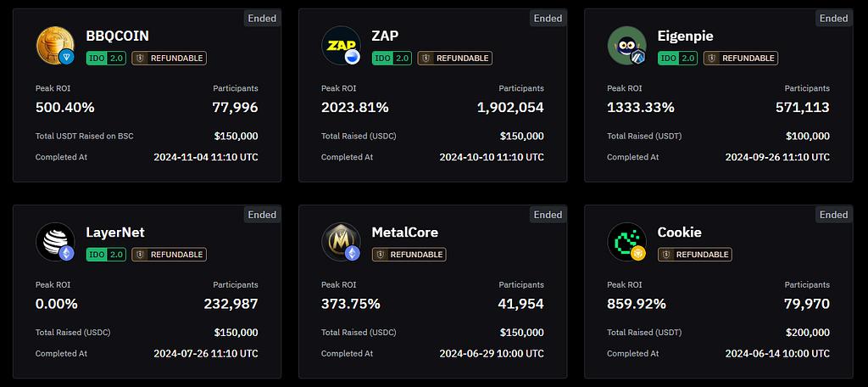This screenshot has width=868, height=387.
Task: Open the BBQCOIN project title
Action: point(117,36)
